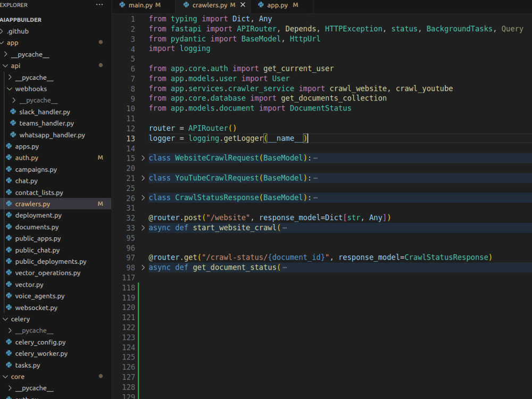532x399 pixels.
Task: Click 'get_documents_collection' on line 9
Action: point(334,98)
